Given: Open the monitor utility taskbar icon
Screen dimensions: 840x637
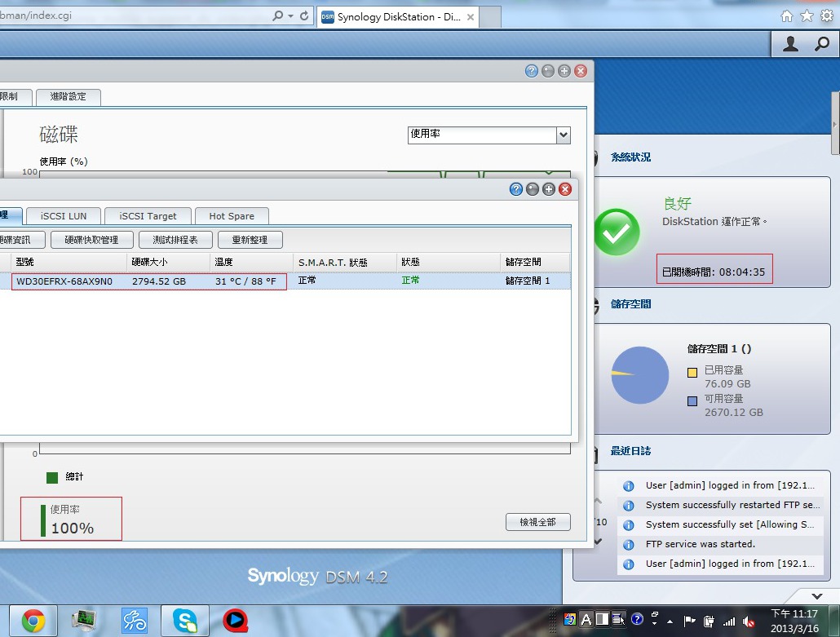Looking at the screenshot, I should click(83, 622).
